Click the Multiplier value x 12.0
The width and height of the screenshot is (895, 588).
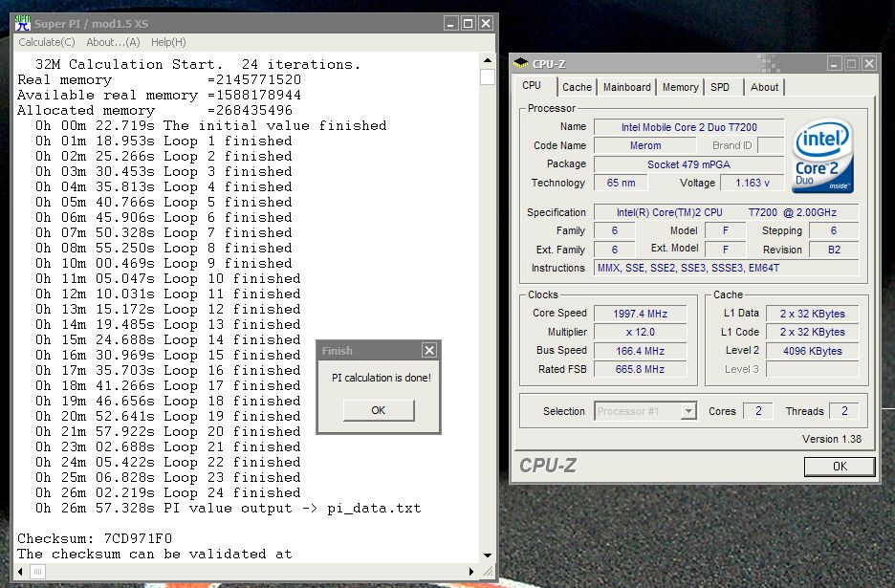pos(640,332)
